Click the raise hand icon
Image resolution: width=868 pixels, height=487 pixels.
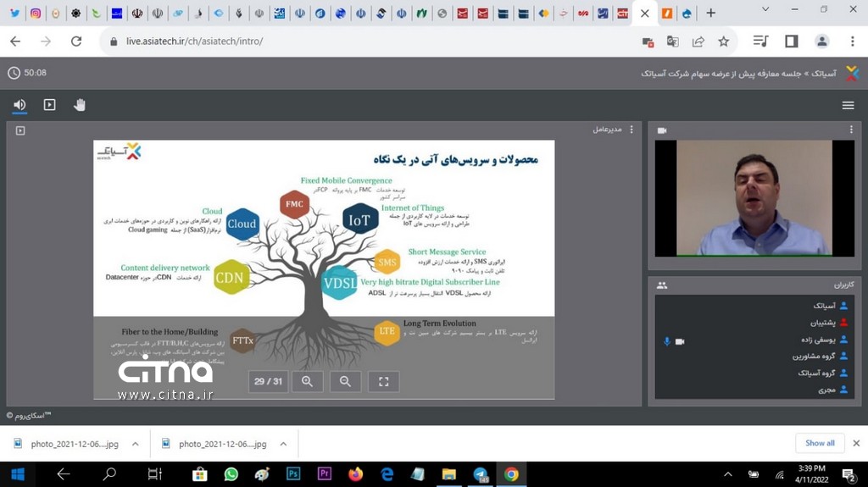[80, 105]
